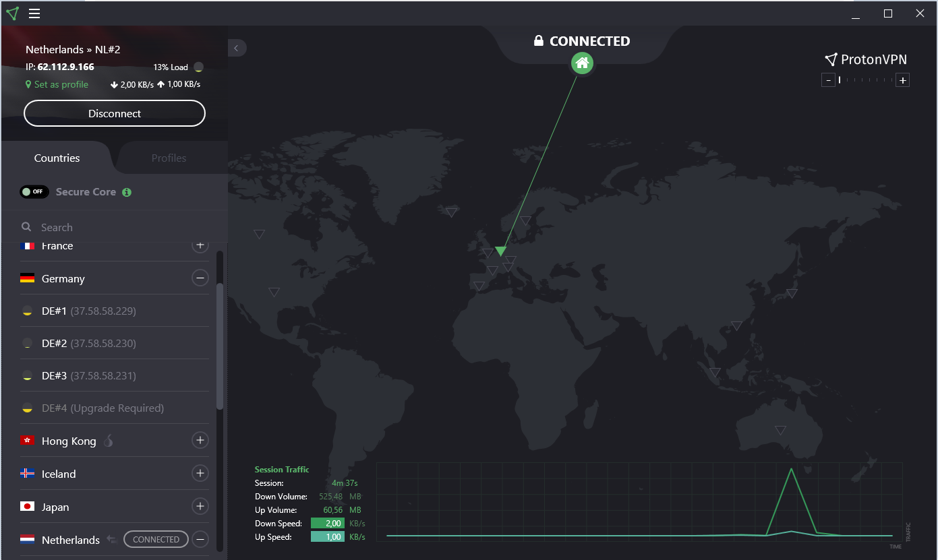
Task: Toggle the Secure Core switch
Action: coord(34,192)
